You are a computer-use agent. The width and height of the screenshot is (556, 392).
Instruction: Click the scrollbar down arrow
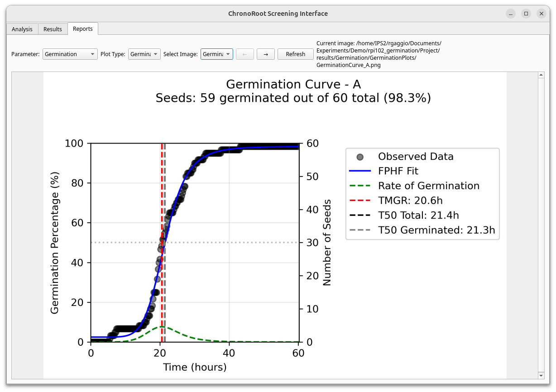click(x=541, y=375)
